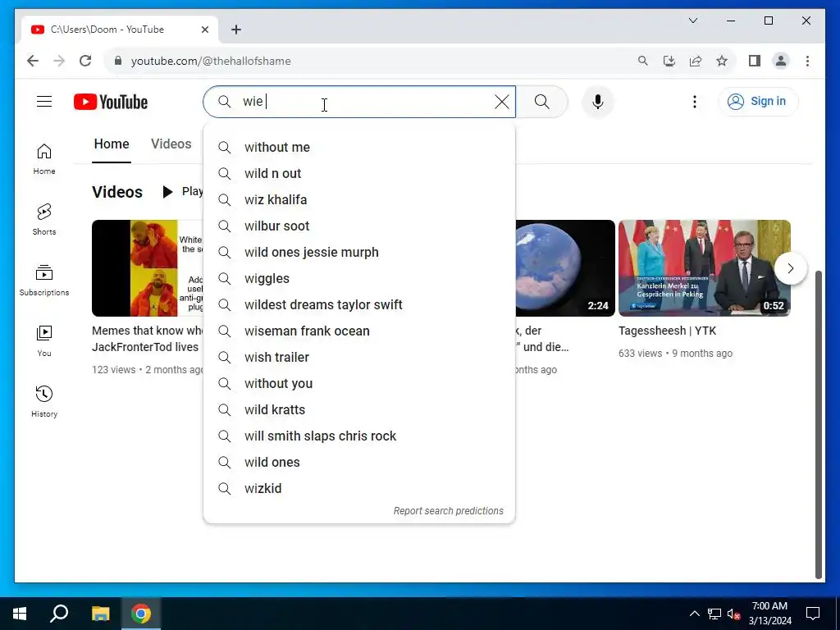Open Chrome's three-dot menu
The image size is (840, 630).
tap(807, 61)
